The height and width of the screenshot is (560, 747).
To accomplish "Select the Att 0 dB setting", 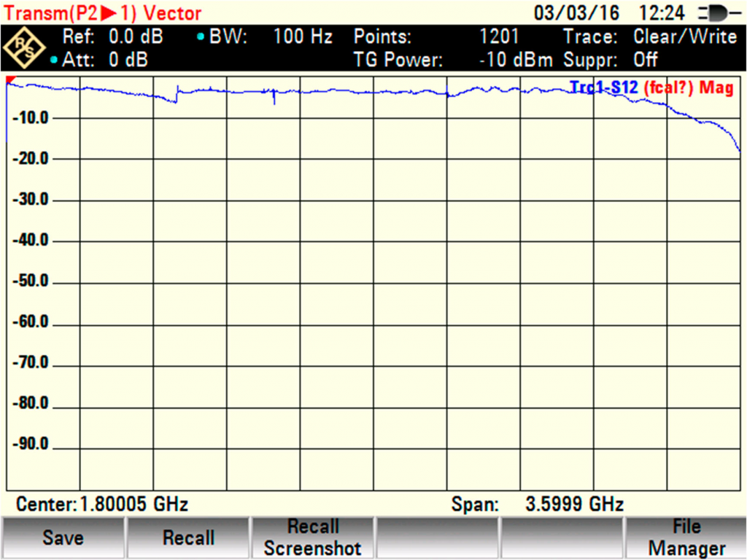I will point(128,60).
